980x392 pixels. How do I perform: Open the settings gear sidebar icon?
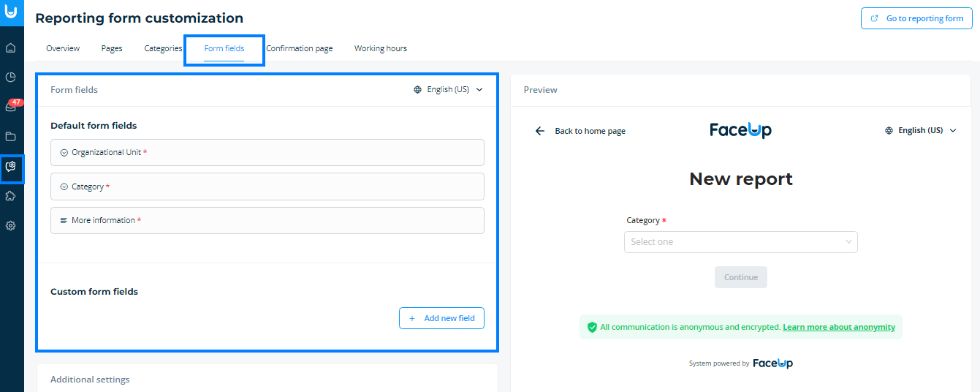[11, 226]
